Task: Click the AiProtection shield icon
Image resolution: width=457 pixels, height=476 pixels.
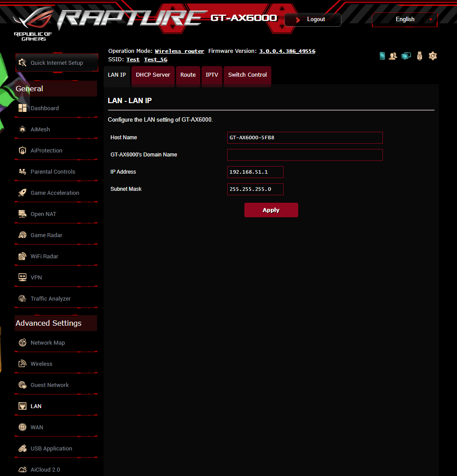Action: (22, 151)
